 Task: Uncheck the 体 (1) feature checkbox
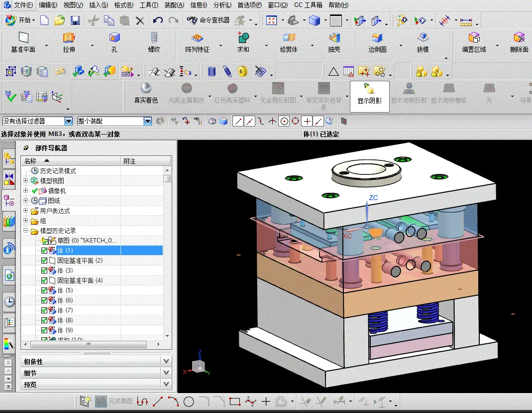pyautogui.click(x=44, y=251)
